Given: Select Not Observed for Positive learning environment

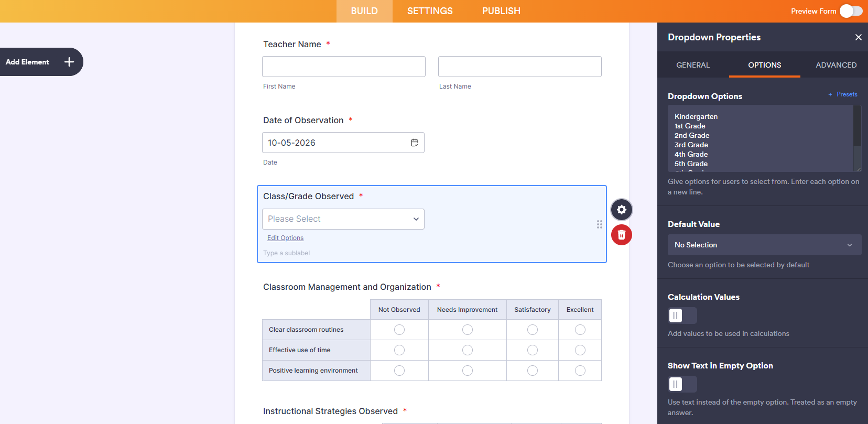Looking at the screenshot, I should click(x=399, y=371).
